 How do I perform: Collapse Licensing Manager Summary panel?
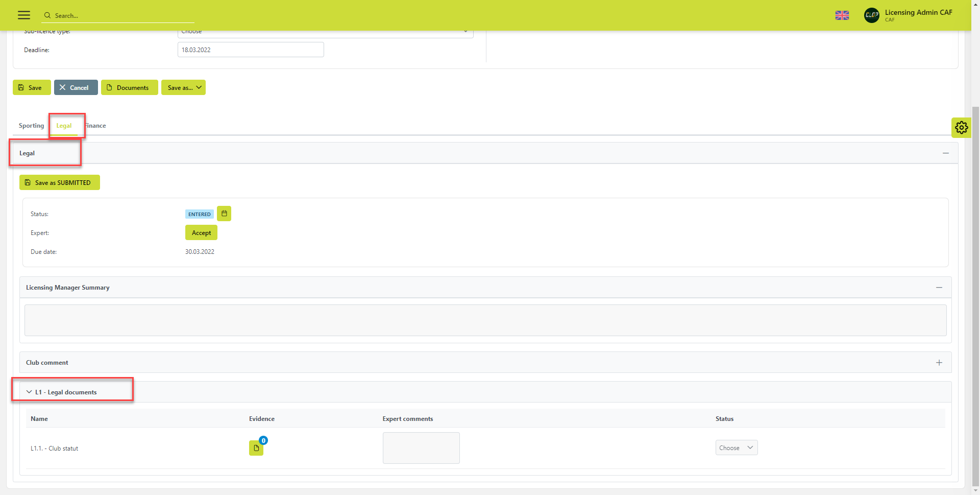[939, 288]
